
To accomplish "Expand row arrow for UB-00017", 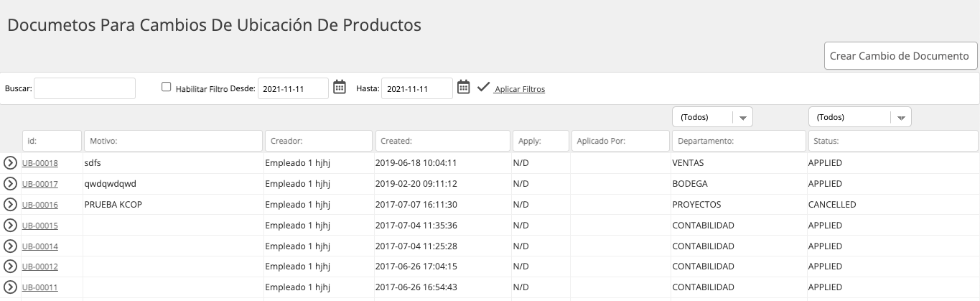I will (x=11, y=184).
